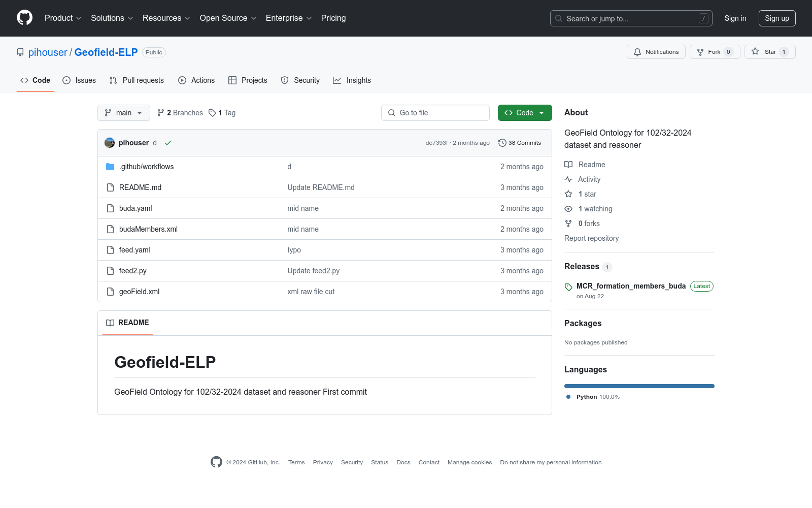The height and width of the screenshot is (508, 812).
Task: Click the Sign up button
Action: (x=777, y=18)
